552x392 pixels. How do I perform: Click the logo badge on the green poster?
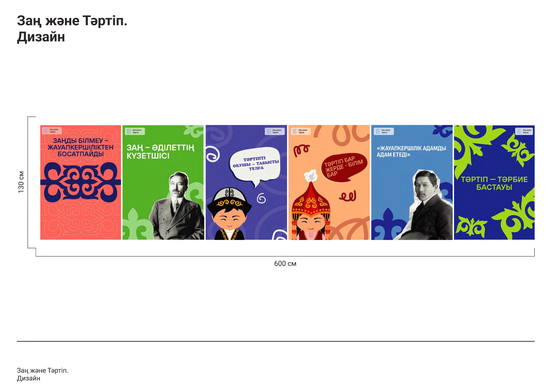click(135, 131)
